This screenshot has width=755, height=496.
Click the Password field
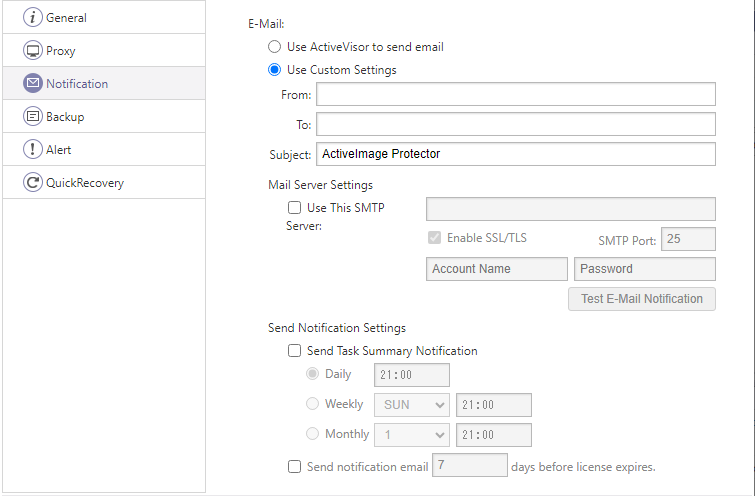tap(645, 269)
